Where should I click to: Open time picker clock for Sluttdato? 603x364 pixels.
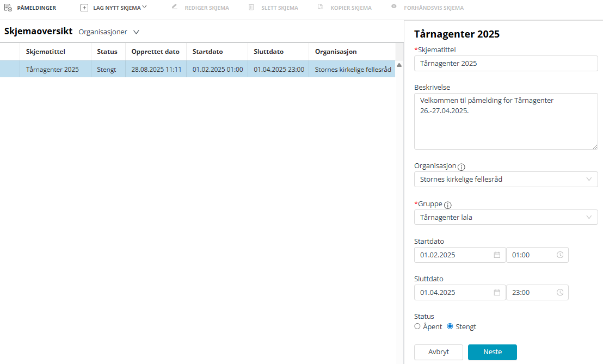pyautogui.click(x=560, y=293)
